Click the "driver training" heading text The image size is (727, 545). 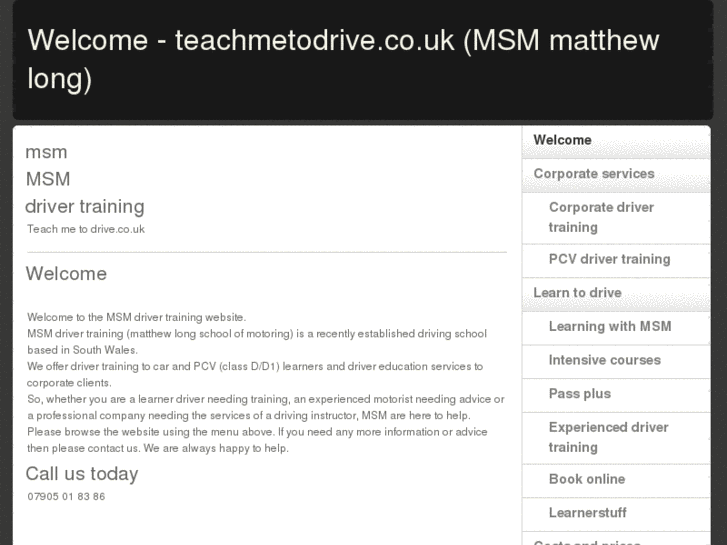[85, 206]
